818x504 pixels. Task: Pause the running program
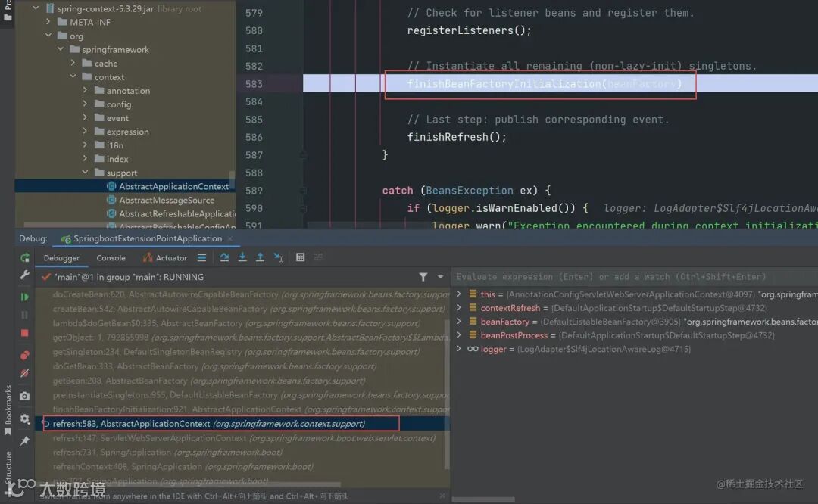tap(24, 315)
